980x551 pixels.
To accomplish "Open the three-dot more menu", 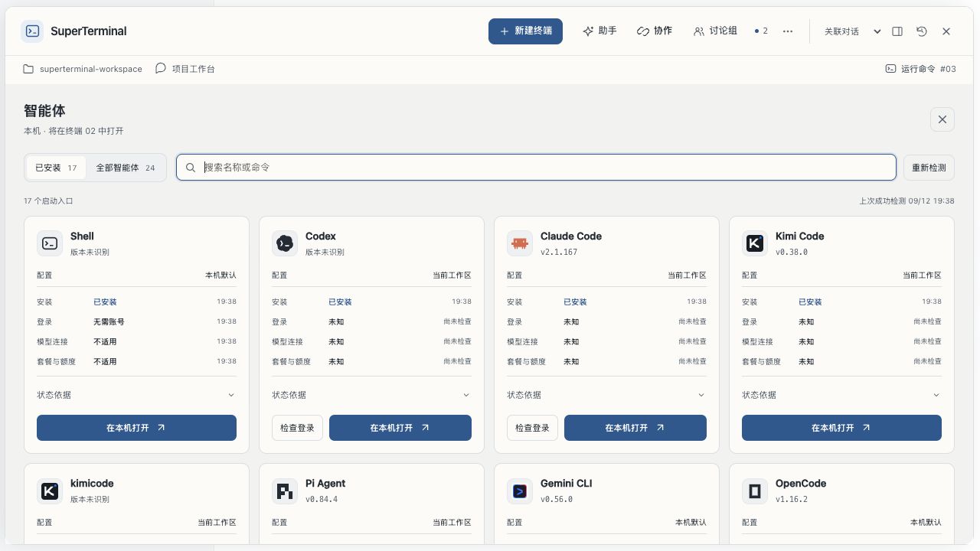I will click(788, 31).
